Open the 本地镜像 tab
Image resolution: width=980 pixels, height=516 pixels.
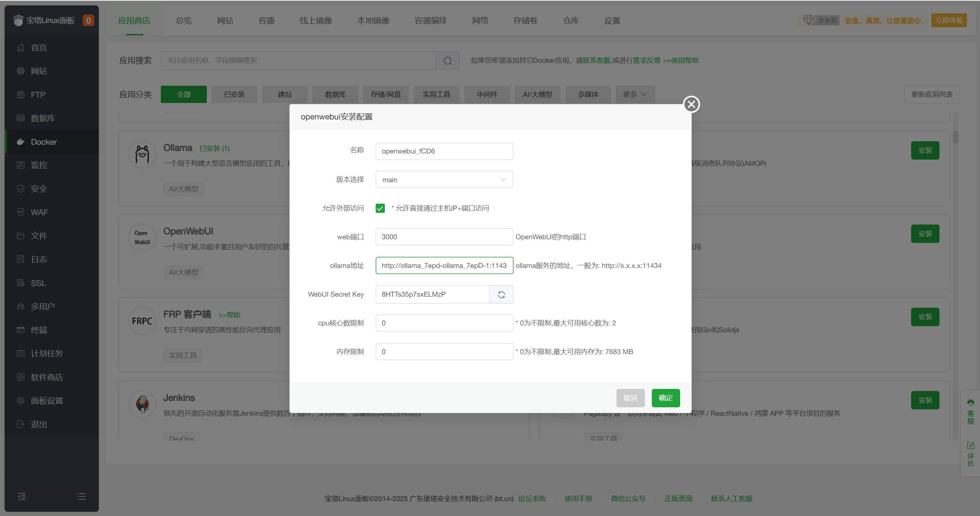click(x=373, y=21)
